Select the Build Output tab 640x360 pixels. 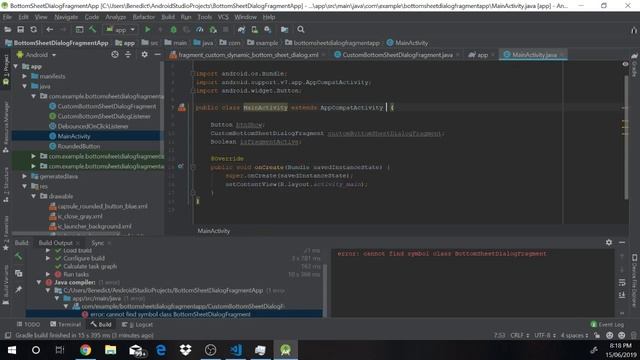[x=56, y=242]
